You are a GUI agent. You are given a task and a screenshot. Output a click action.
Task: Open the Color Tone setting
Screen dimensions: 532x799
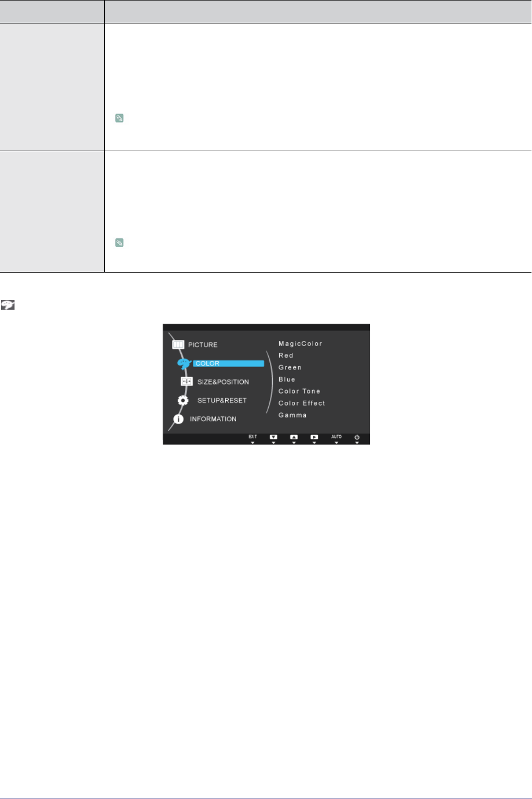click(299, 391)
